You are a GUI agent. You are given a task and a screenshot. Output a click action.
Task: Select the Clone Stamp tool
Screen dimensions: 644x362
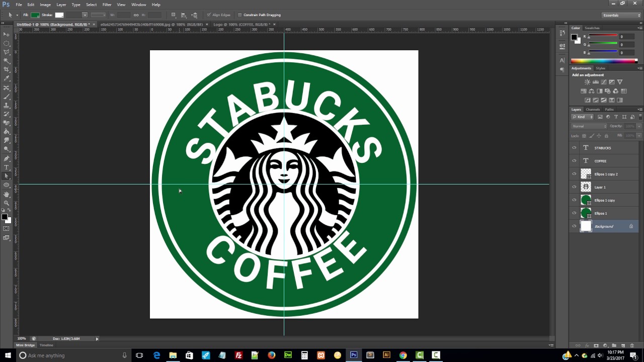(x=7, y=105)
